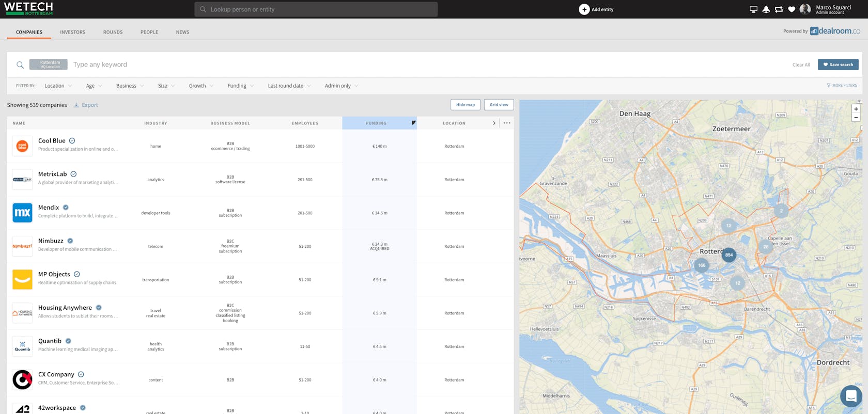Click the monitor icon in top bar
Screen dimensions: 868x414
click(x=753, y=9)
